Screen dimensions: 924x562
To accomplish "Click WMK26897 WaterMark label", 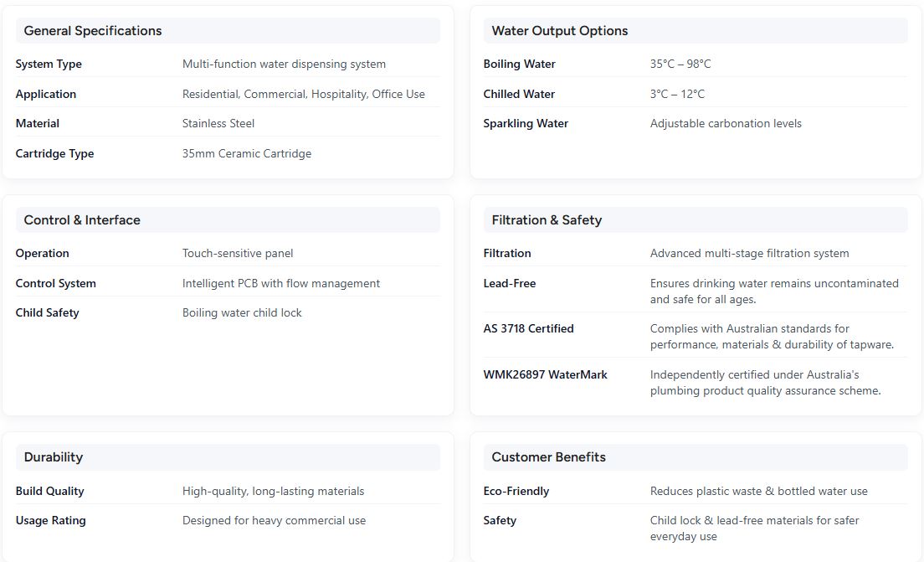I will point(545,375).
